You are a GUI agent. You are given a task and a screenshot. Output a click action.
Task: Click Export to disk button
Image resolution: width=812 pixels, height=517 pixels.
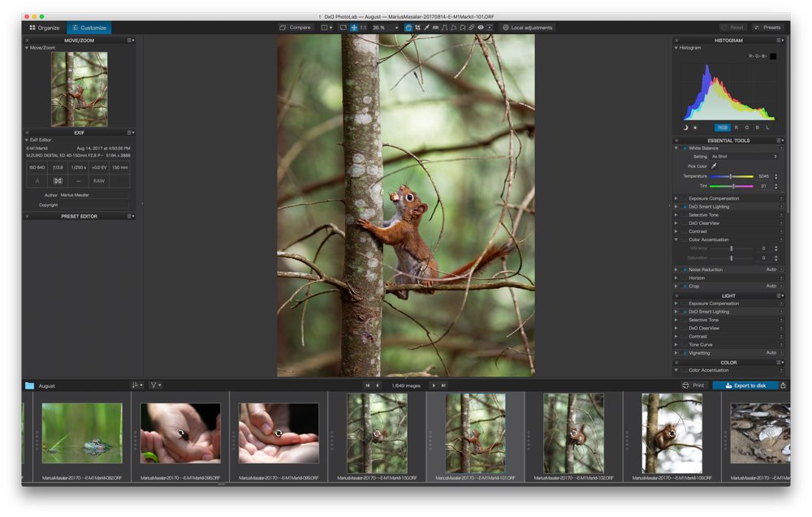(x=745, y=386)
